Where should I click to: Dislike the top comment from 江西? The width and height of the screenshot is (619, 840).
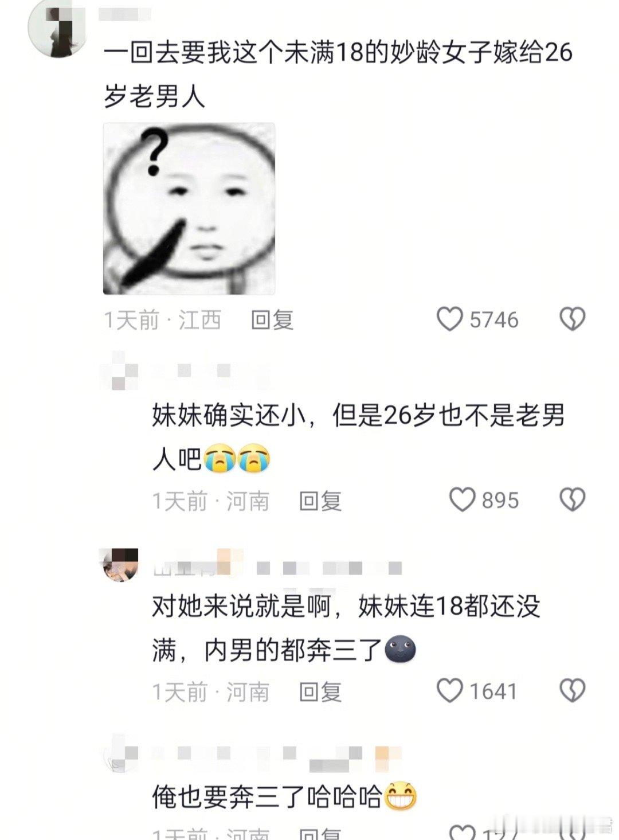point(572,319)
